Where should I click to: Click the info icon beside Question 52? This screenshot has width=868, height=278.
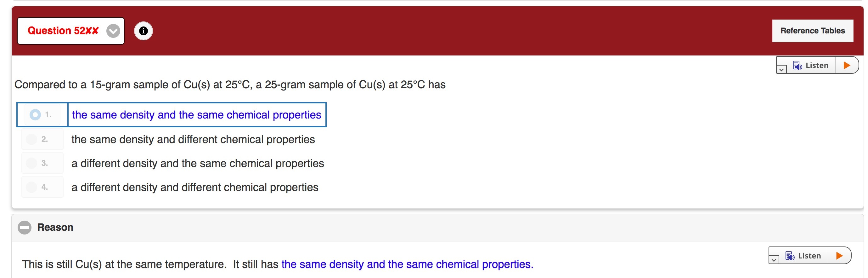click(143, 31)
